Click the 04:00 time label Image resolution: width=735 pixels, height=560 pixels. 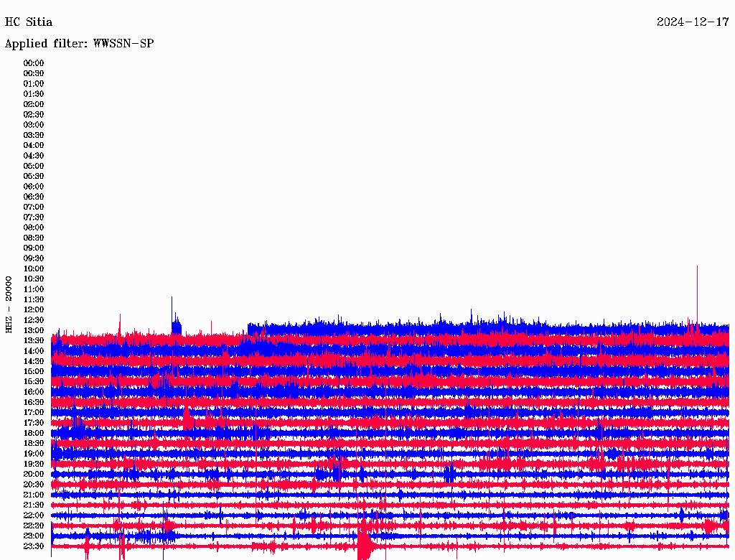(34, 146)
